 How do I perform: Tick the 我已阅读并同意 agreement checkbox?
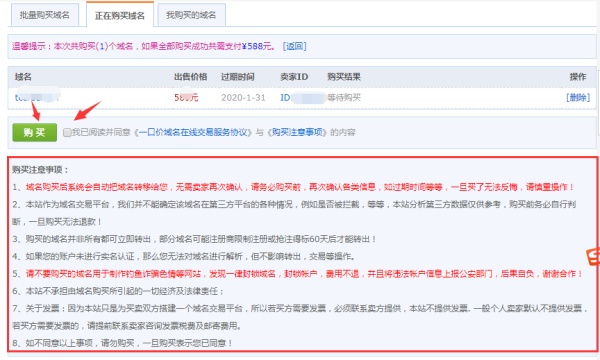[67, 132]
